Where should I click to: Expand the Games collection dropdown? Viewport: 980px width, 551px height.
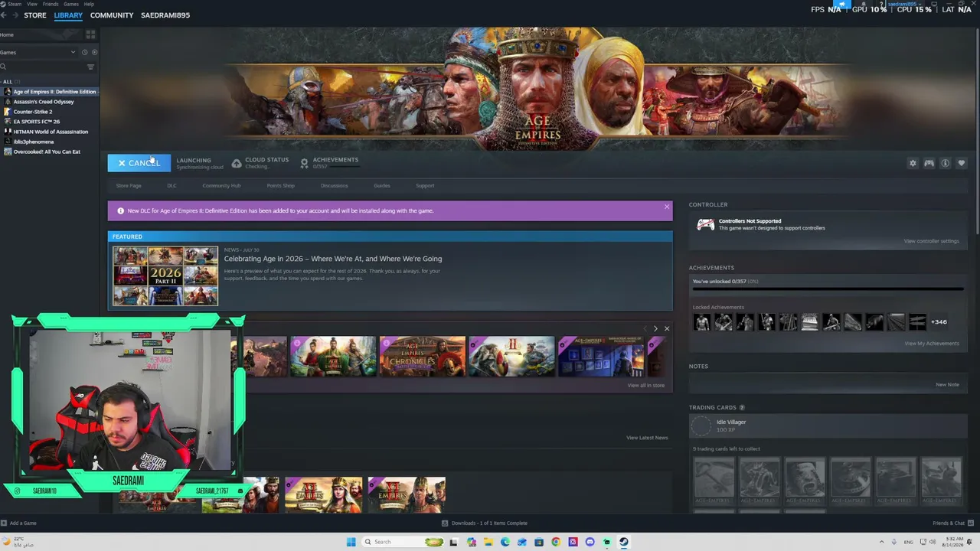(x=73, y=52)
